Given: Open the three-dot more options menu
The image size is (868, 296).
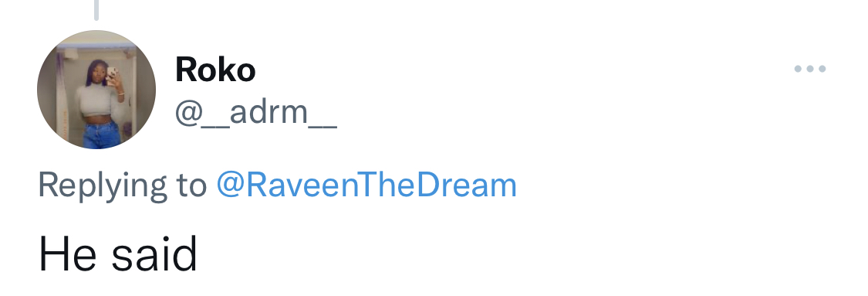Looking at the screenshot, I should (810, 69).
